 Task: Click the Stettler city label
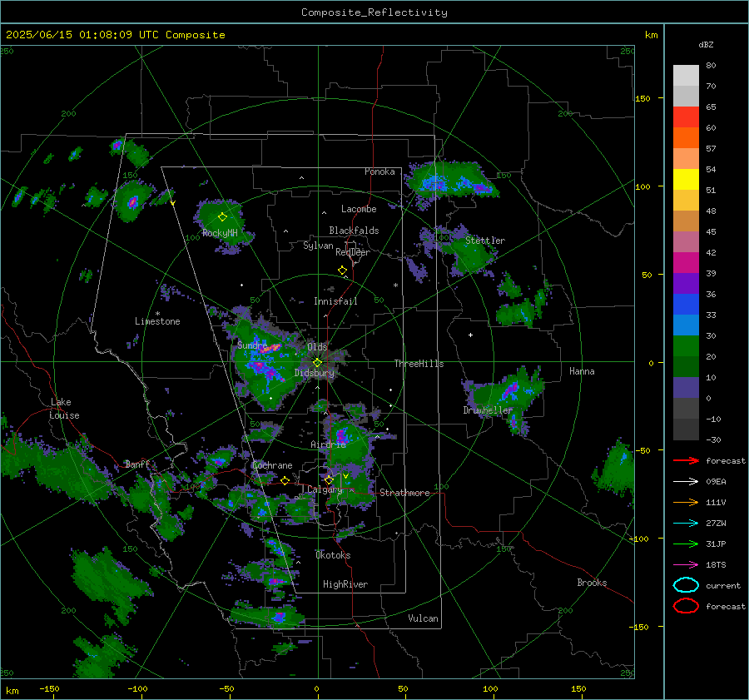click(485, 241)
